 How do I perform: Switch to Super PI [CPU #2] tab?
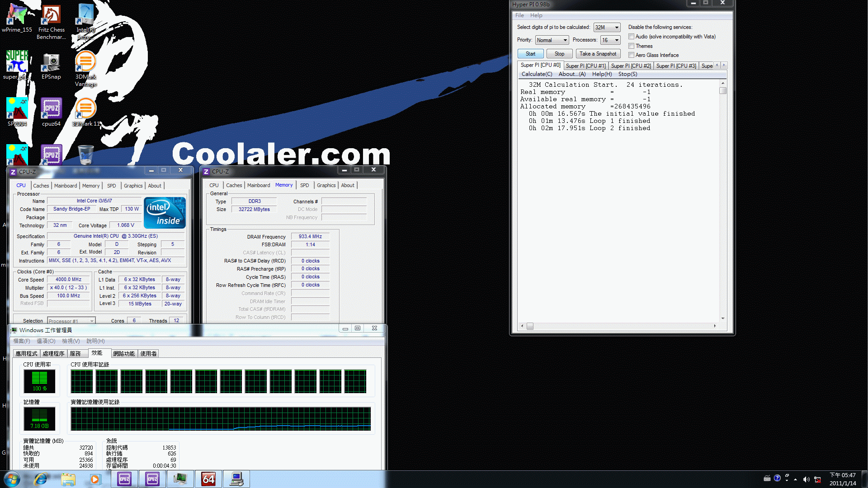point(631,66)
